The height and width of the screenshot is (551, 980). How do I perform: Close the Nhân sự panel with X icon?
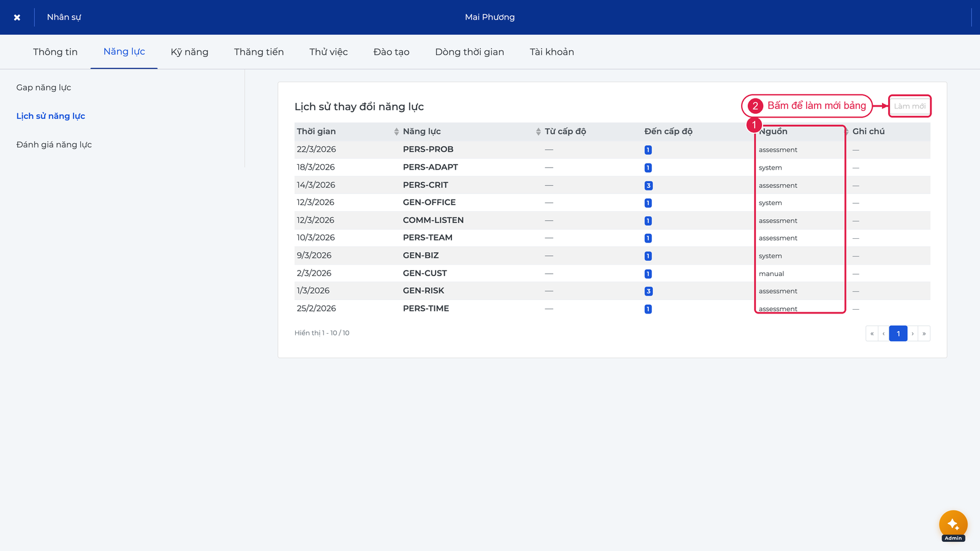tap(17, 17)
